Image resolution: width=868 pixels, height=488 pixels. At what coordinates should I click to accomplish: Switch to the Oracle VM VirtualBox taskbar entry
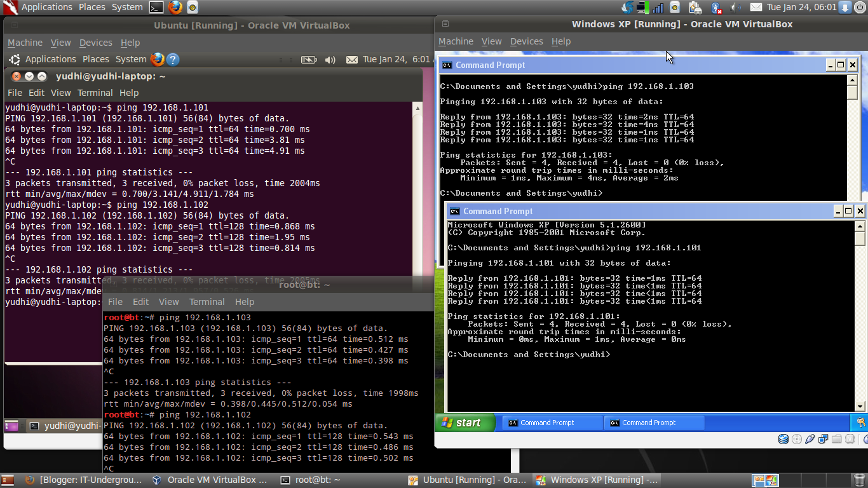[210, 480]
